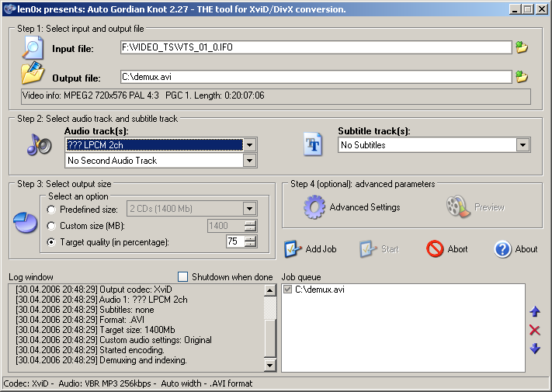Screen dimensions: 552x392
Task: Click the About question mark icon
Action: [502, 249]
